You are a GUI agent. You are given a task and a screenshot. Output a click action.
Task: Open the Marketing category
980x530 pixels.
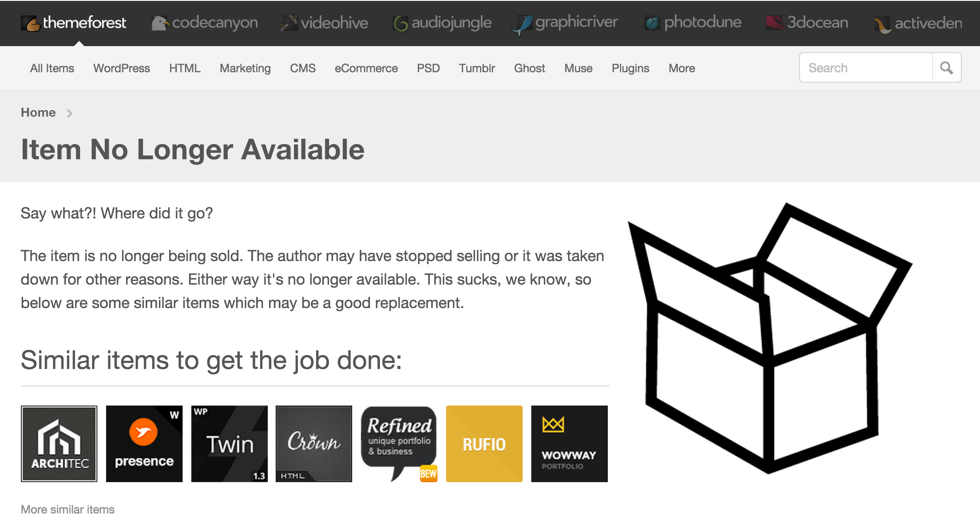[245, 68]
